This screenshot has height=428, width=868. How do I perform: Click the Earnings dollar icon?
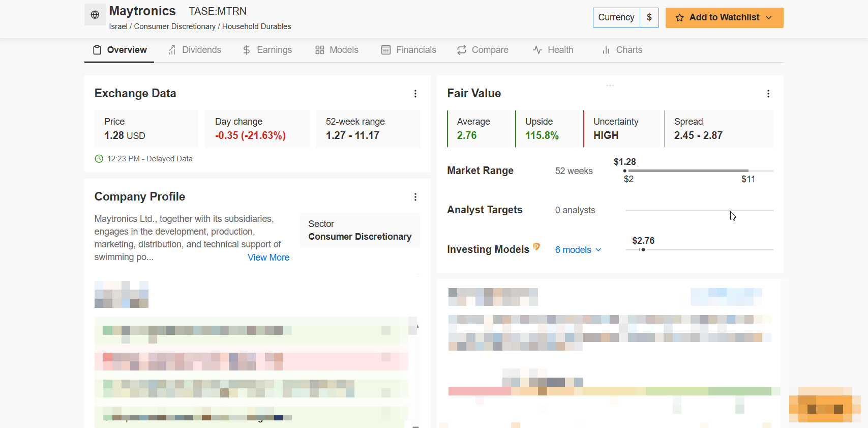[247, 50]
